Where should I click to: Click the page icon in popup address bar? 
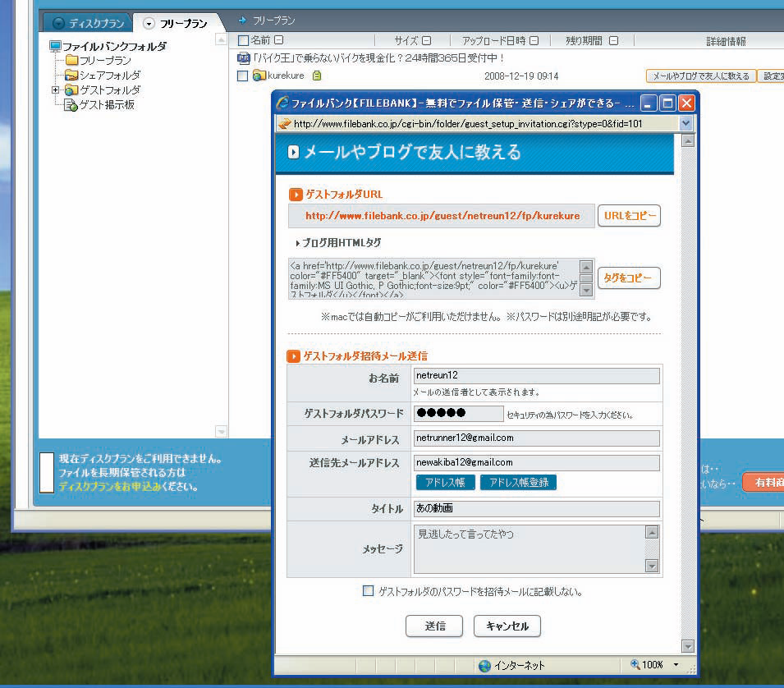(285, 123)
